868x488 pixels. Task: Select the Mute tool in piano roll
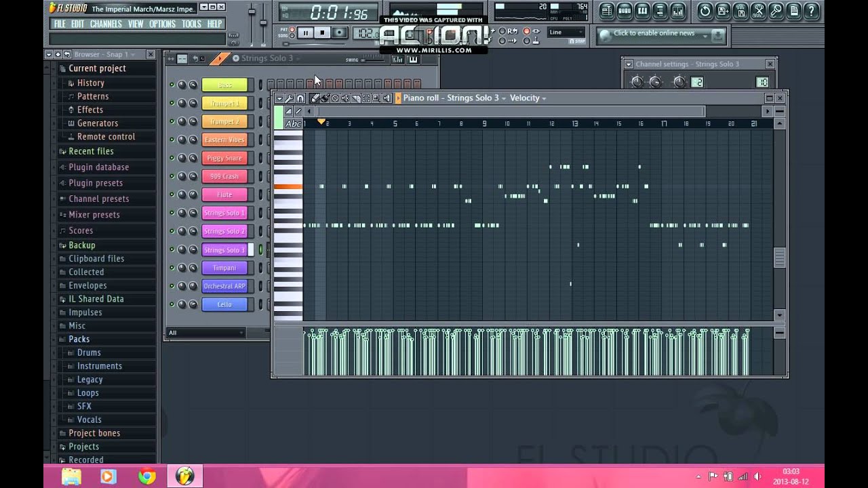[x=345, y=98]
